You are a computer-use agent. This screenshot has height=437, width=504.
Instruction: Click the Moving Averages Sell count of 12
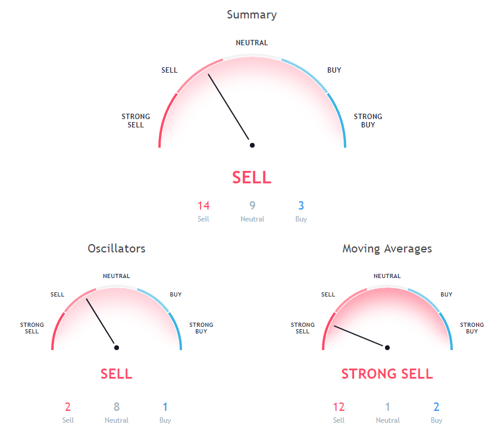coord(339,408)
